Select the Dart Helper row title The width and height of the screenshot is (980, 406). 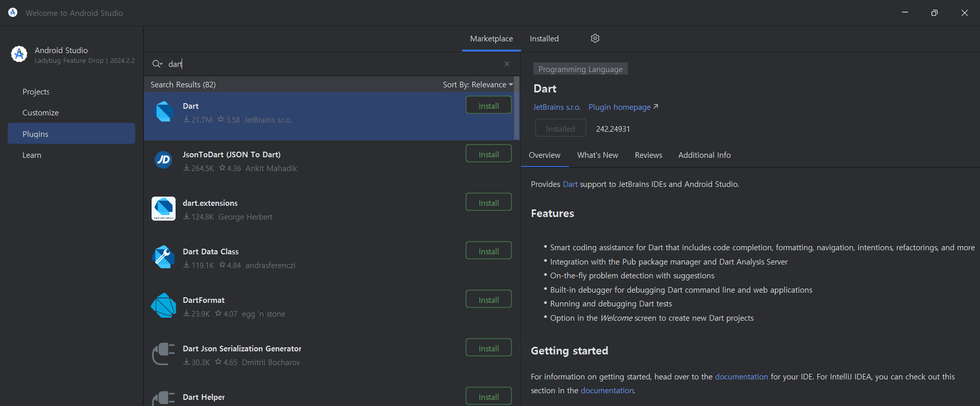click(204, 397)
